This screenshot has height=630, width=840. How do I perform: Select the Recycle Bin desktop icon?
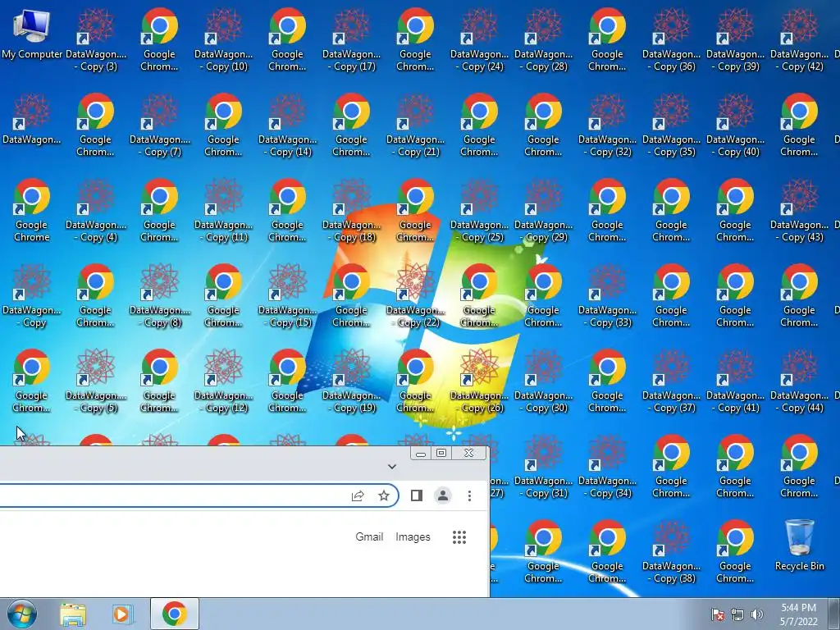click(799, 546)
